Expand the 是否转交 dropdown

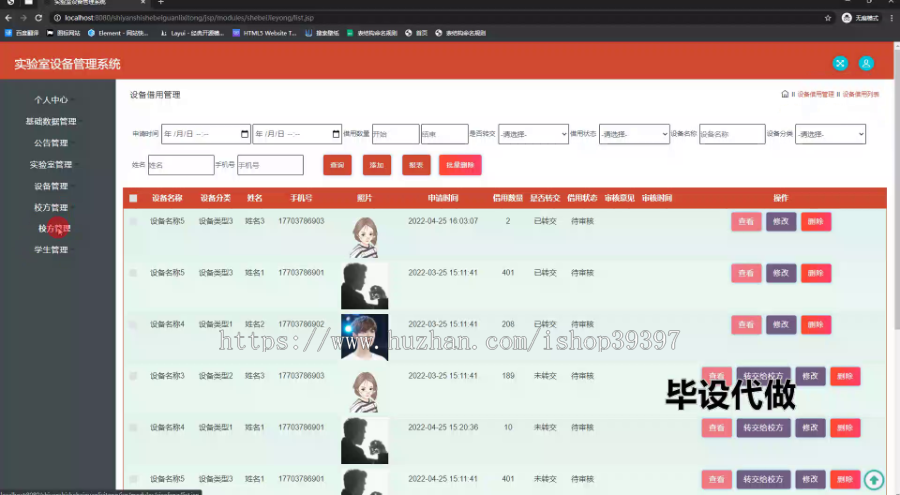533,134
